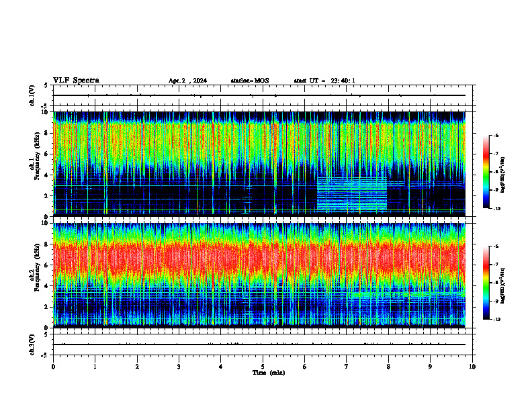Click the ch.2 spectrogram color scale bar
The image size is (532, 411).
[x=486, y=283]
